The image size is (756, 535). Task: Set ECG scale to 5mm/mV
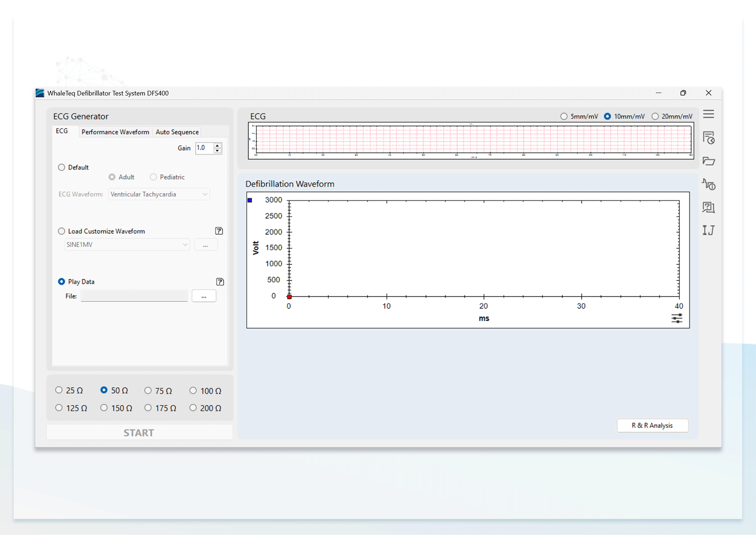[x=564, y=116]
